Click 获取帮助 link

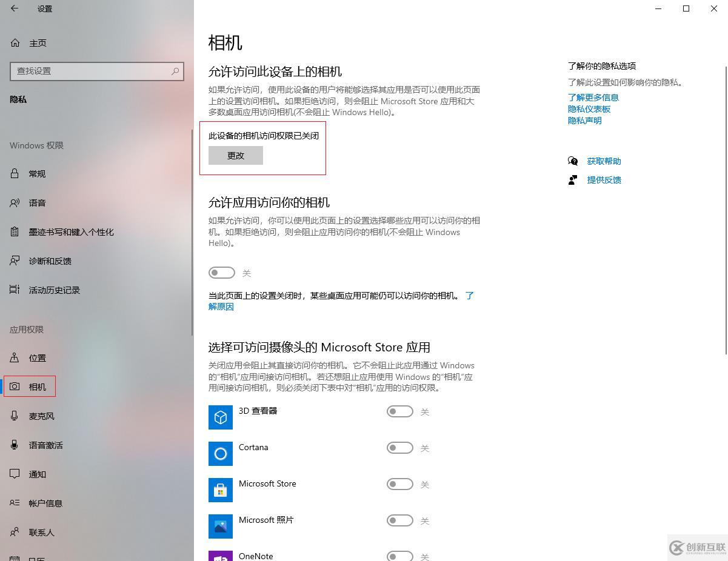tap(604, 161)
